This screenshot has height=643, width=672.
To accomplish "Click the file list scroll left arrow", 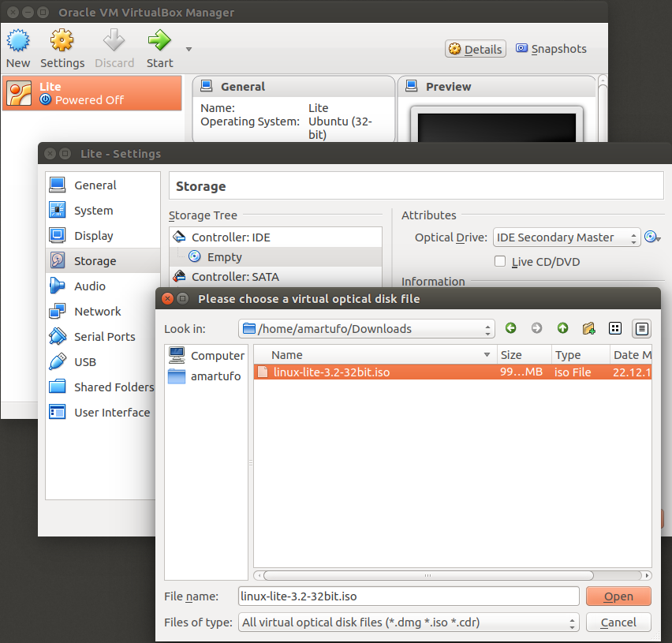I will [259, 575].
